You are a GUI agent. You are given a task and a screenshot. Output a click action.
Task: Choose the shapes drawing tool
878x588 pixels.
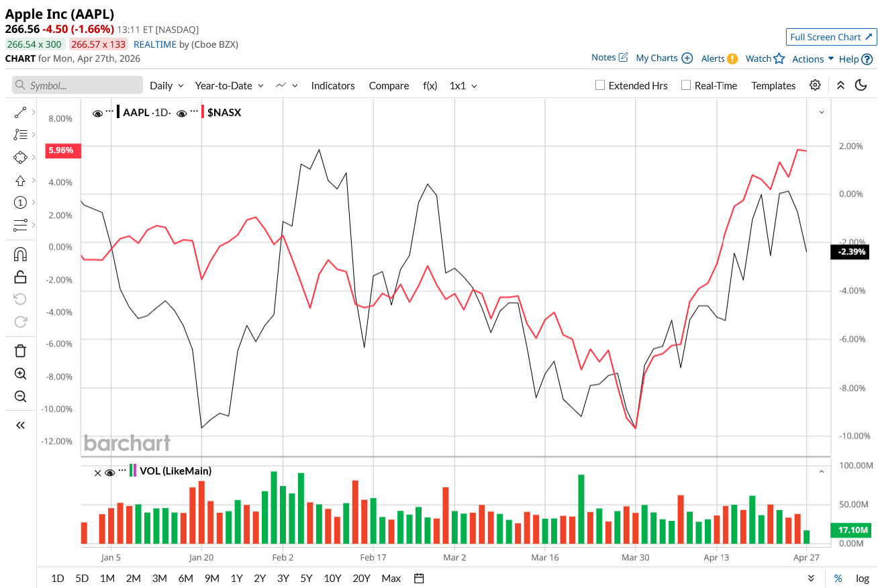(20, 157)
